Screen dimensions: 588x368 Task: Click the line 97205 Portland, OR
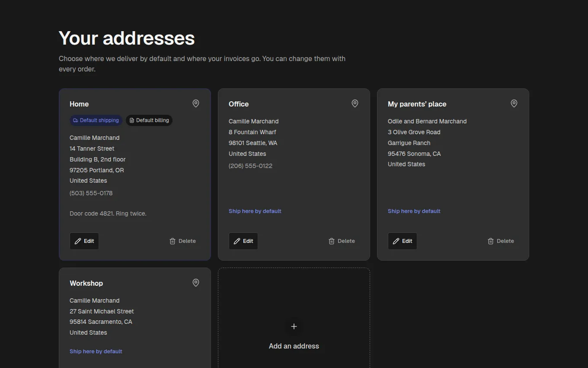click(97, 170)
